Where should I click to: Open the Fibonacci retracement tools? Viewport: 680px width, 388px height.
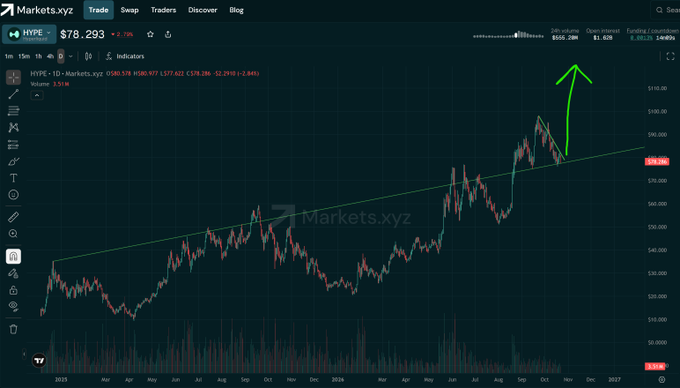[x=13, y=111]
